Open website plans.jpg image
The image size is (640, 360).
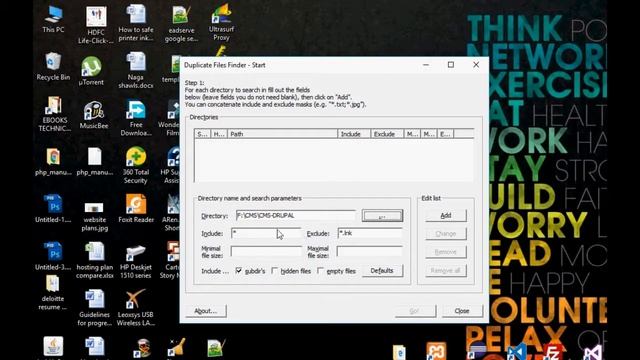[94, 216]
